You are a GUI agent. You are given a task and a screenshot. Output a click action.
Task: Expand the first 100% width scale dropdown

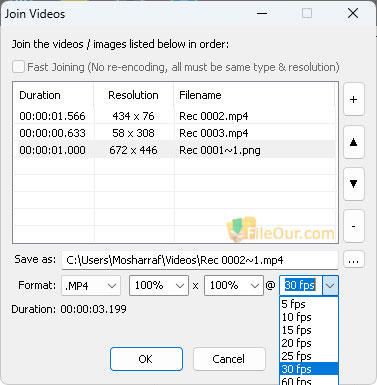pos(159,286)
